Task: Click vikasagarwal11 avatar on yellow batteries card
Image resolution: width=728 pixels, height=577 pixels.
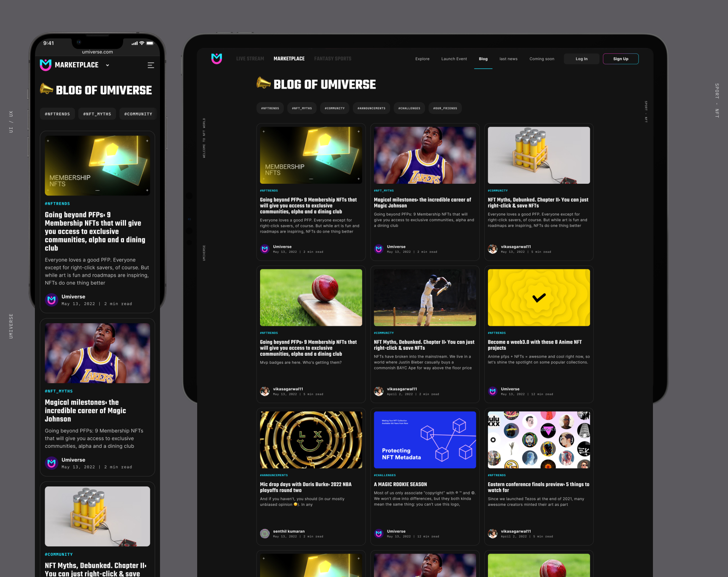Action: (x=493, y=249)
